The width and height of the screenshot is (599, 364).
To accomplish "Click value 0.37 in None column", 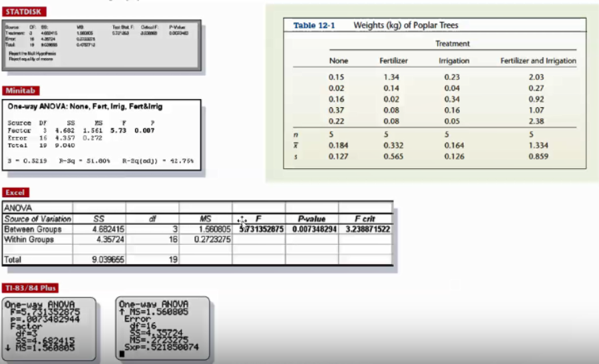I will click(336, 110).
